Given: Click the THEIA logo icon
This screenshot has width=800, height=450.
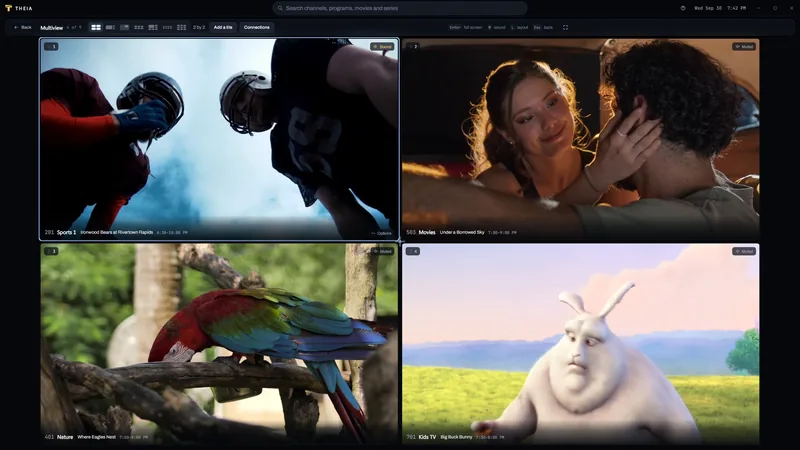Looking at the screenshot, I should tap(8, 8).
